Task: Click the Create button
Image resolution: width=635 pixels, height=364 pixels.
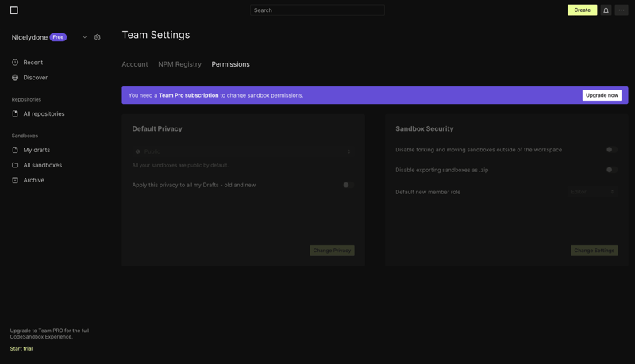Action: pyautogui.click(x=582, y=10)
